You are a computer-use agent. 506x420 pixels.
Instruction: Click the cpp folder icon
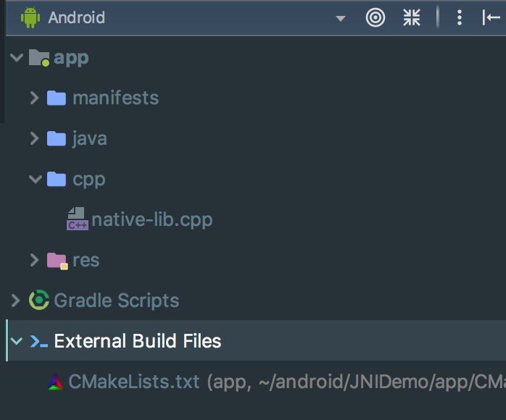tap(57, 179)
